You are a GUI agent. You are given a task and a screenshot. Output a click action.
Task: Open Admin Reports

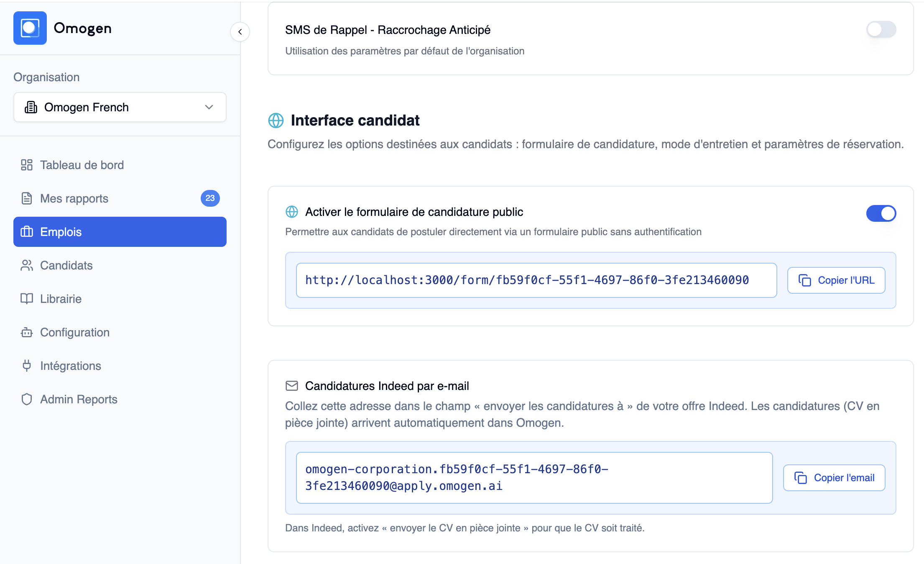(120, 399)
